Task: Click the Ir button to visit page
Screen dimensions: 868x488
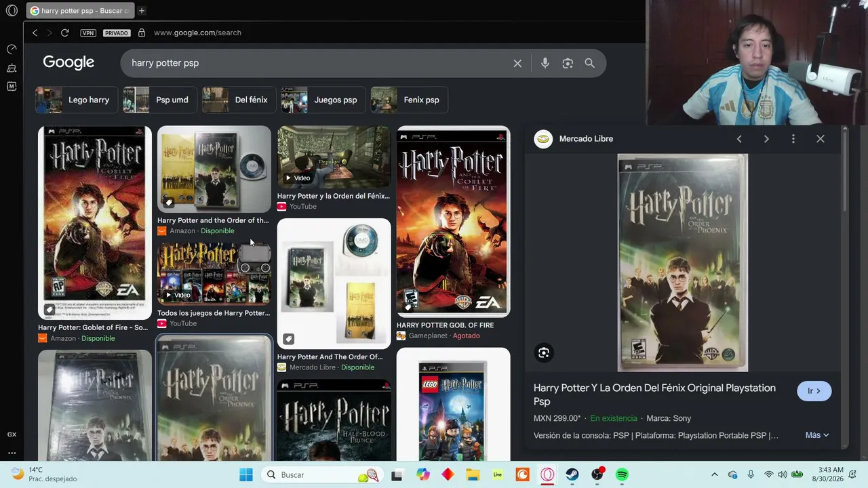Action: pyautogui.click(x=814, y=391)
